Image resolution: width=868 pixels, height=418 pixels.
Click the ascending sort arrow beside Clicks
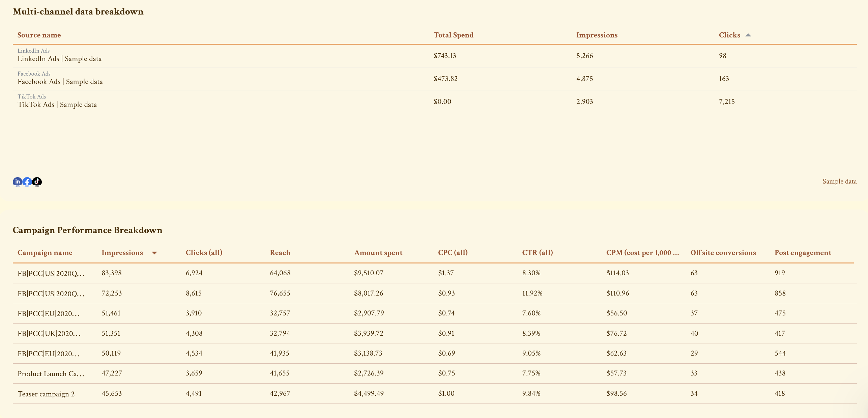click(x=749, y=35)
